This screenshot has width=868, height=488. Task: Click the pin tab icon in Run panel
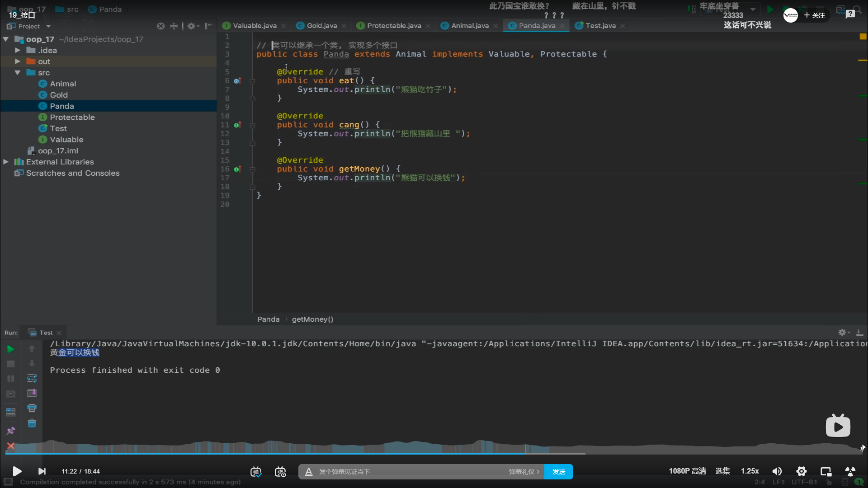[10, 431]
